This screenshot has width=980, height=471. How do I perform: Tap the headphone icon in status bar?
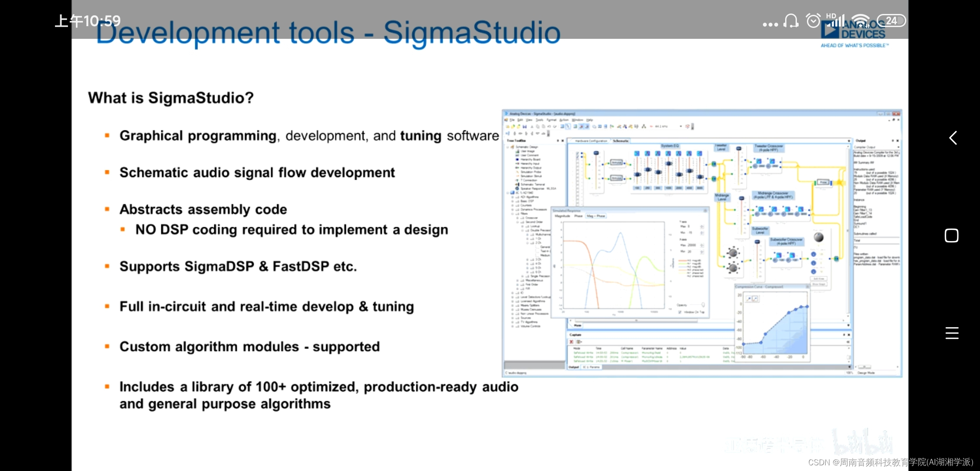click(x=791, y=20)
